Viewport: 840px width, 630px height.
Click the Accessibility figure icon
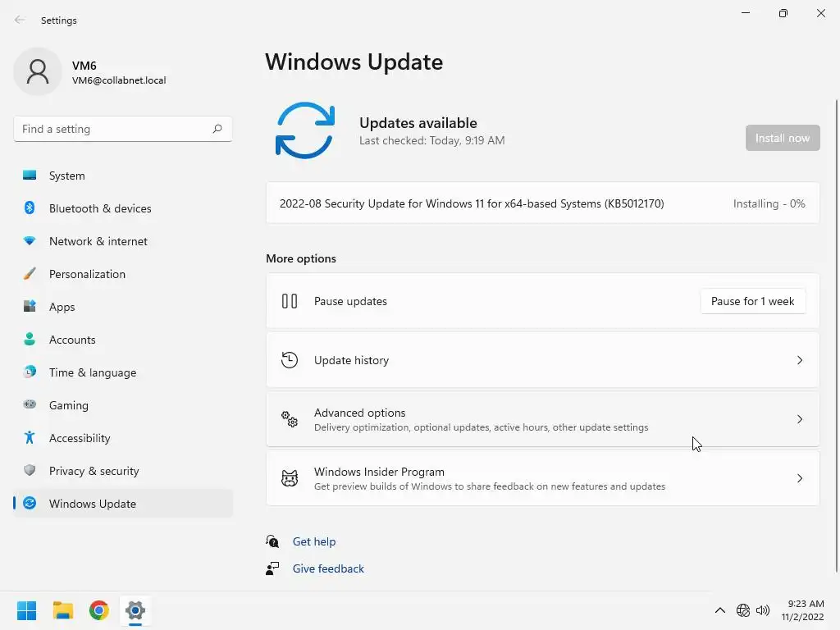point(30,438)
